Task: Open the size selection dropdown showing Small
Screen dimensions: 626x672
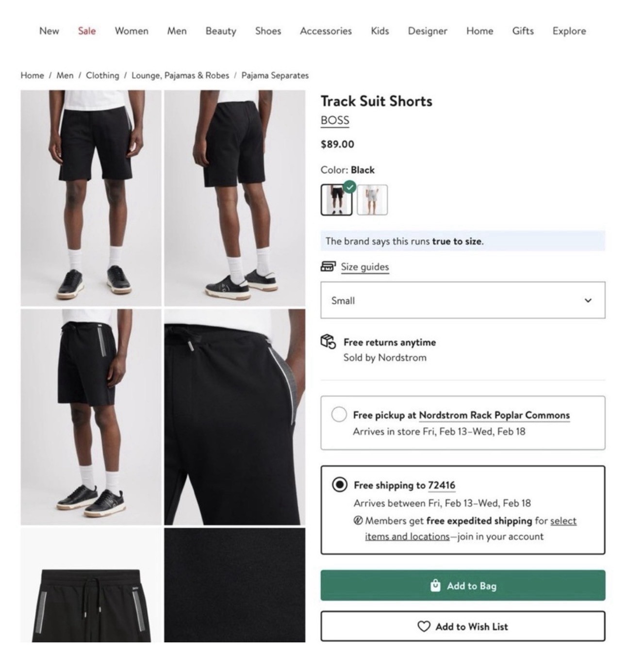Action: tap(461, 300)
